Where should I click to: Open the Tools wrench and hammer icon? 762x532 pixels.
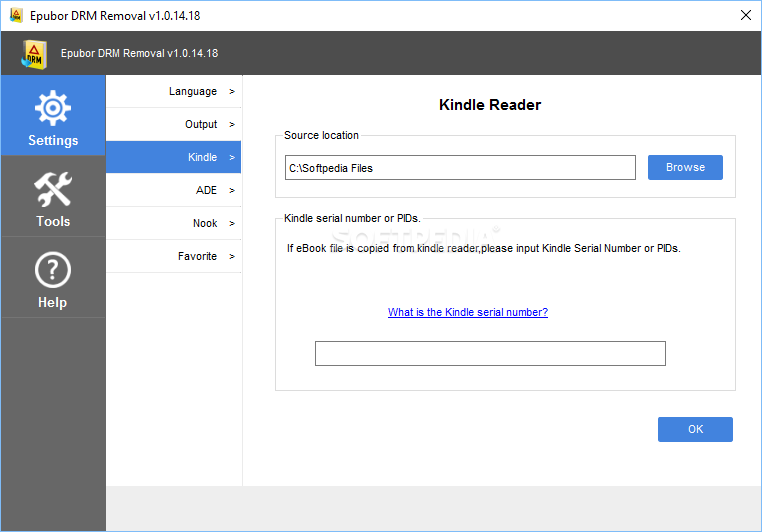pyautogui.click(x=53, y=189)
